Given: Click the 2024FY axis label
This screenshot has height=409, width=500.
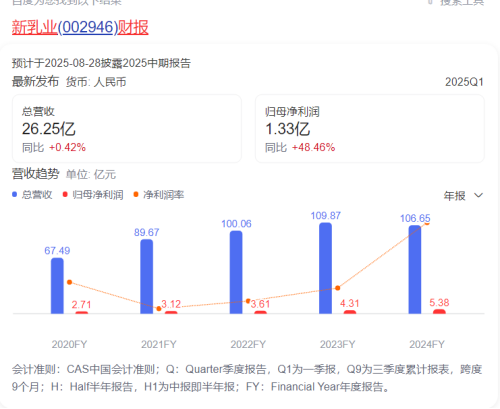Looking at the screenshot, I should click(x=427, y=344).
